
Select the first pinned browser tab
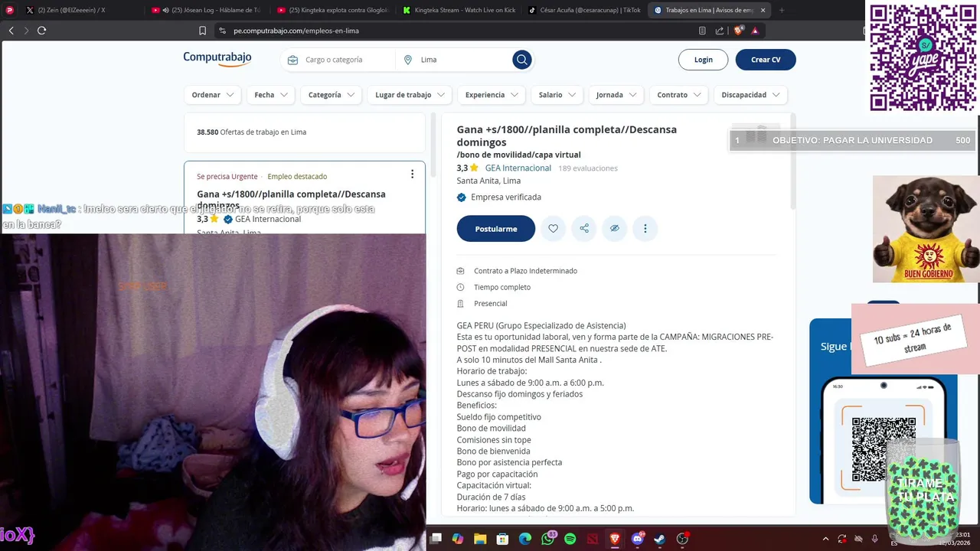coord(10,10)
